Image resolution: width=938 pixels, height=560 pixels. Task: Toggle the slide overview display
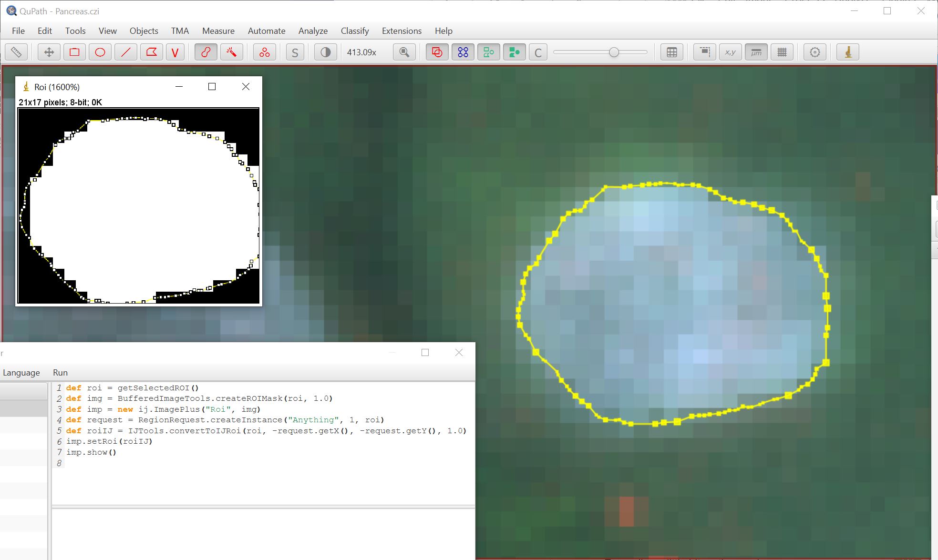pyautogui.click(x=705, y=52)
